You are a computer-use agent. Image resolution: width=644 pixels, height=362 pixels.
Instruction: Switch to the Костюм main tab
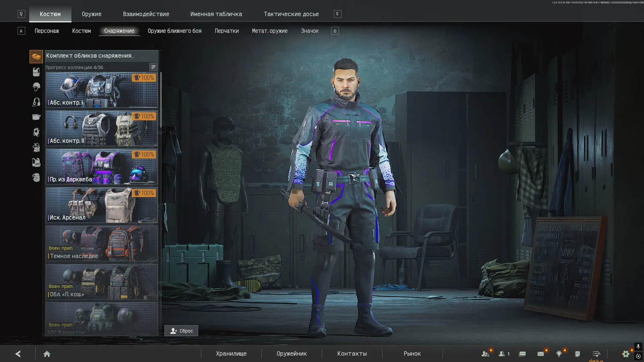tap(50, 14)
